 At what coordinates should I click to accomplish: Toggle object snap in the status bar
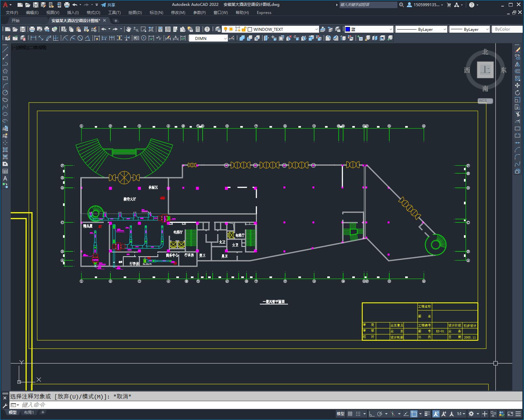tap(414, 414)
